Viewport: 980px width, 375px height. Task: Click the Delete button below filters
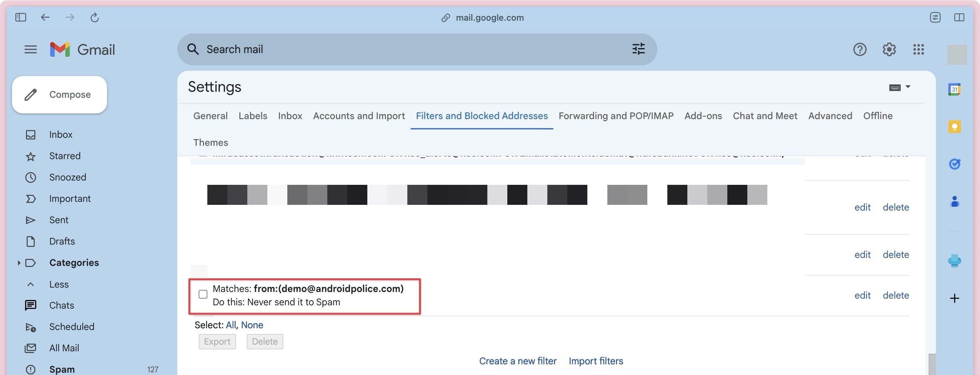click(x=264, y=342)
